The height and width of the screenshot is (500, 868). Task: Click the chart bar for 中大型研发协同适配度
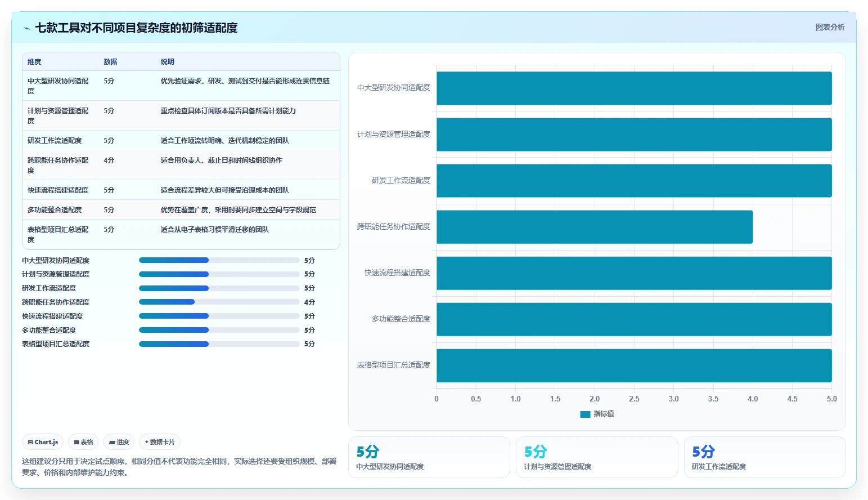click(x=634, y=88)
